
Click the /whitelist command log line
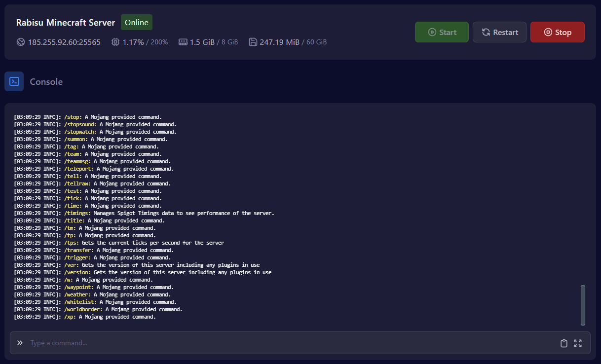point(95,302)
